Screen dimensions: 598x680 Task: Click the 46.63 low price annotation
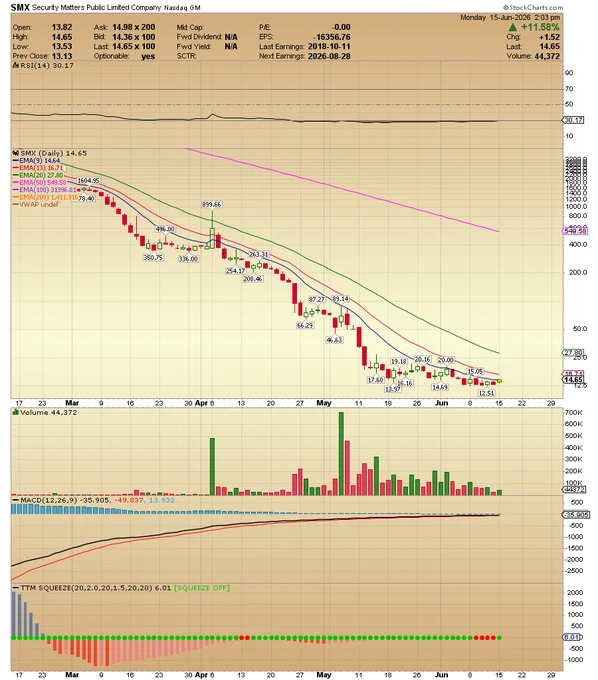tap(334, 340)
